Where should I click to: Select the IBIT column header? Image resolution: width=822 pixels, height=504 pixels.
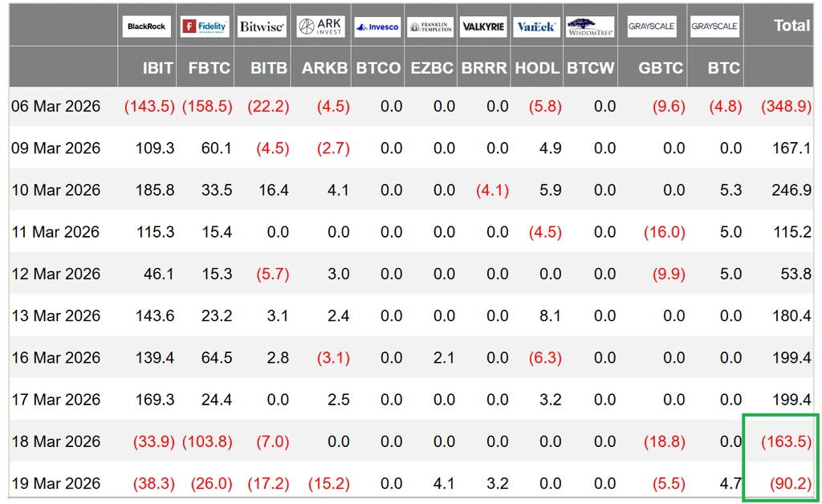[x=158, y=68]
